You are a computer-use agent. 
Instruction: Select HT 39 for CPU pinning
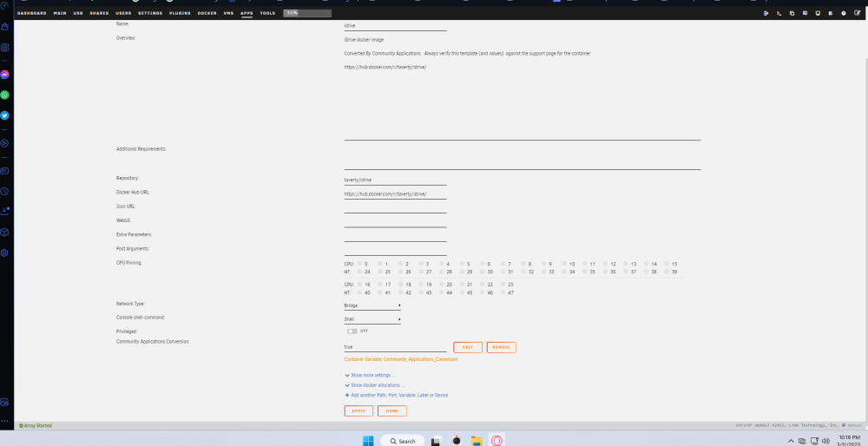pos(667,272)
